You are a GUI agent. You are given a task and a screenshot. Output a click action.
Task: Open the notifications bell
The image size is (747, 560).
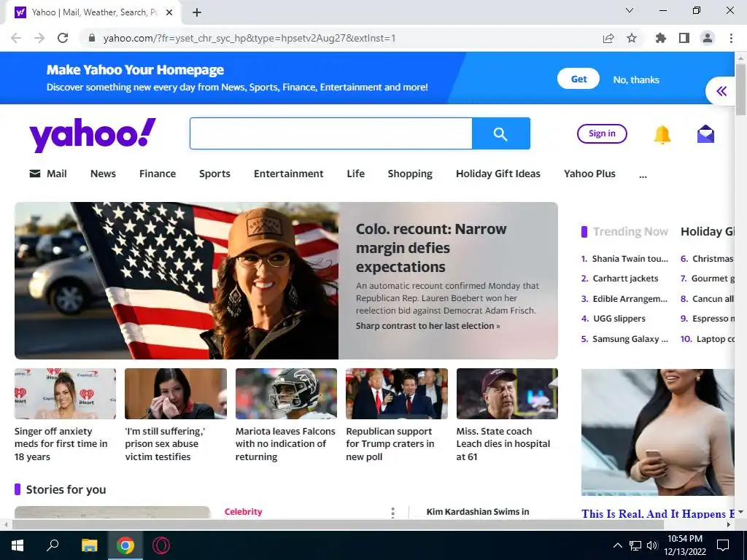pos(662,135)
